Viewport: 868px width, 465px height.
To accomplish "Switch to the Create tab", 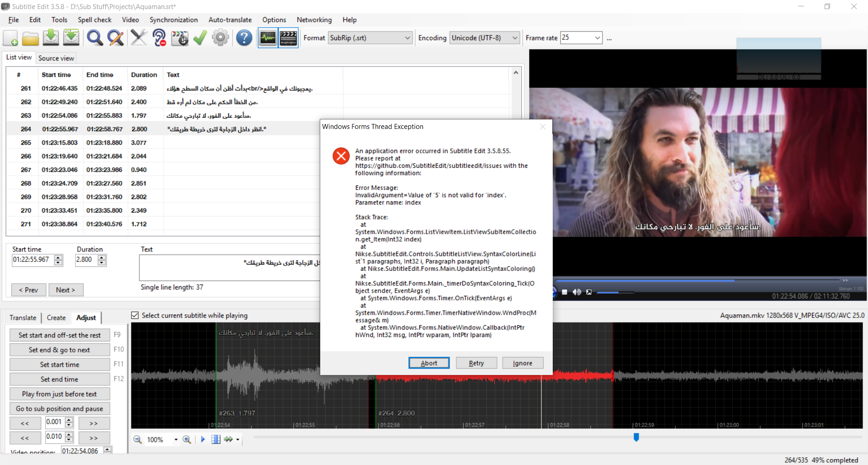I will point(56,318).
